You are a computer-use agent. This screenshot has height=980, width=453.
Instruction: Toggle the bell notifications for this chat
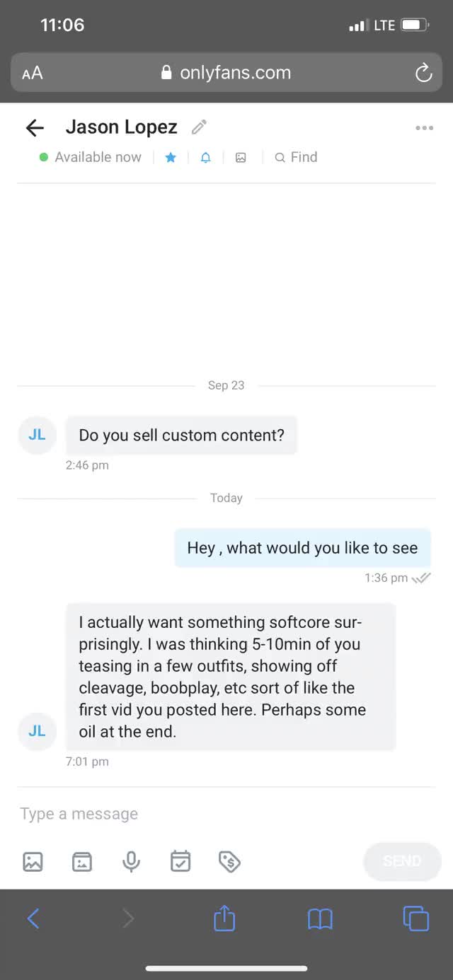(205, 158)
